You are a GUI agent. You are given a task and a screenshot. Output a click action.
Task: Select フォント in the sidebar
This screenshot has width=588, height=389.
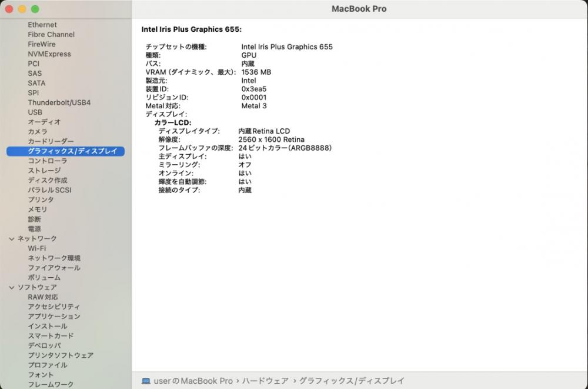(41, 375)
